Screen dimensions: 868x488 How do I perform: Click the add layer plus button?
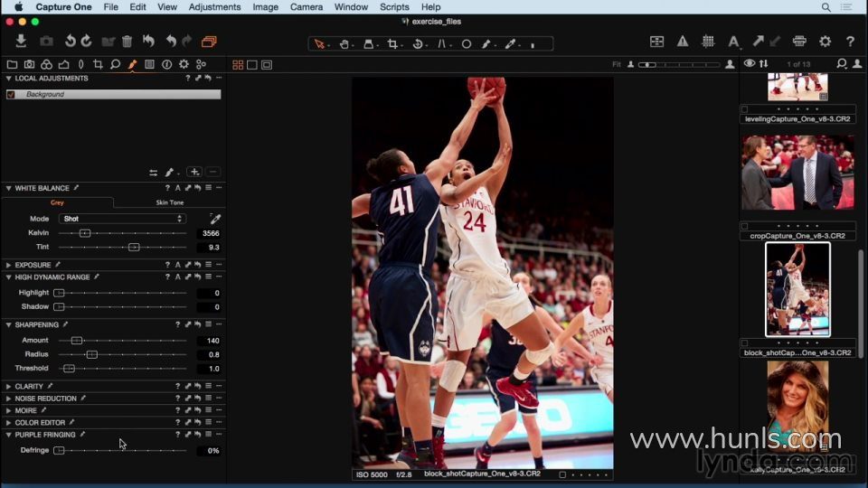point(194,172)
